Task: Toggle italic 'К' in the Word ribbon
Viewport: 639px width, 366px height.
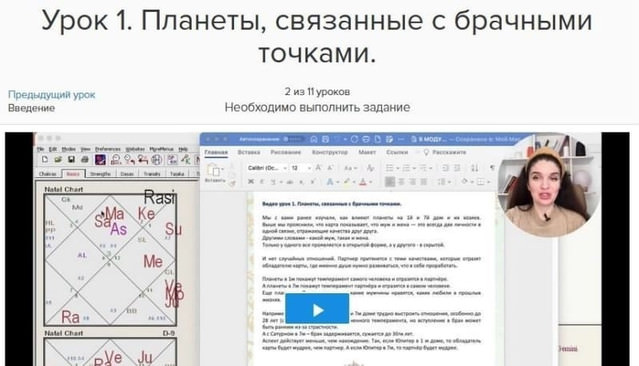Action: pyautogui.click(x=262, y=182)
